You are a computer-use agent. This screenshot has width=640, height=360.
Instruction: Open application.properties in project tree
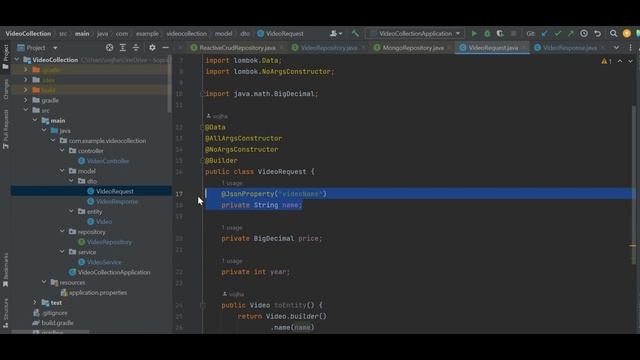tap(98, 293)
